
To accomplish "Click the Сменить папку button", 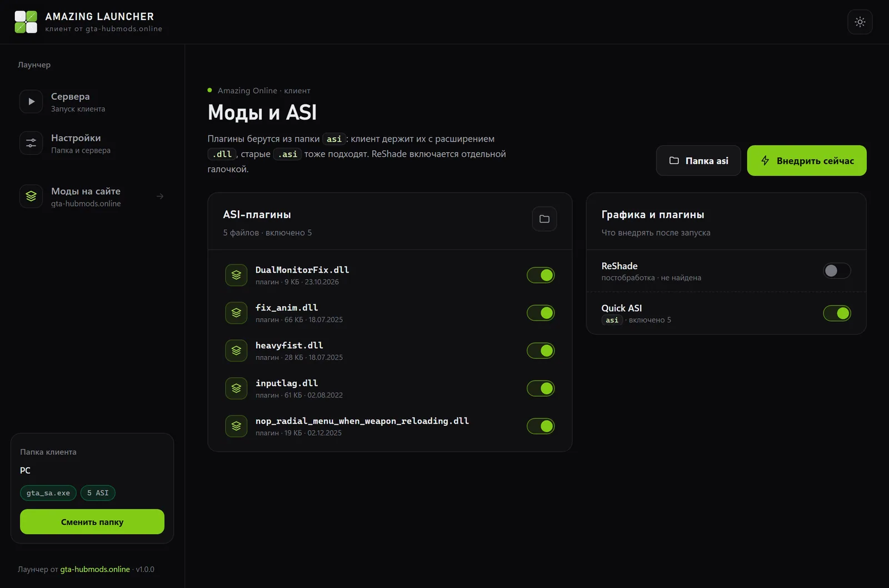I will [92, 522].
